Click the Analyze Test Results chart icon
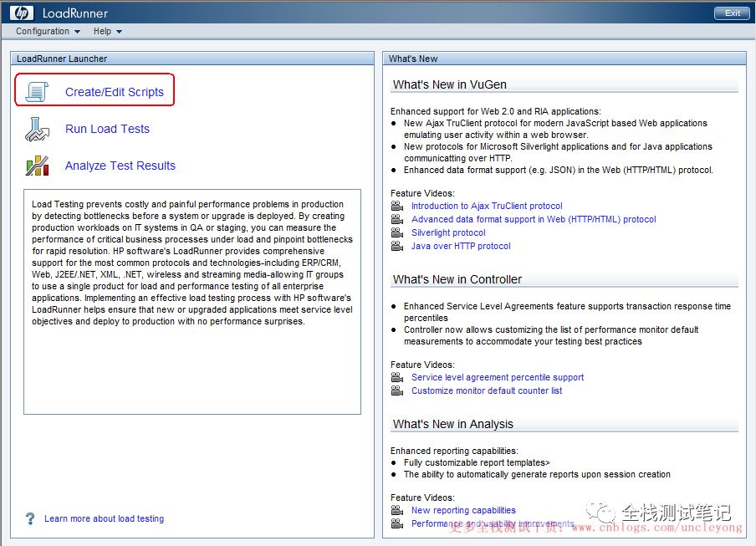Viewport: 756px width, 546px height. [37, 166]
